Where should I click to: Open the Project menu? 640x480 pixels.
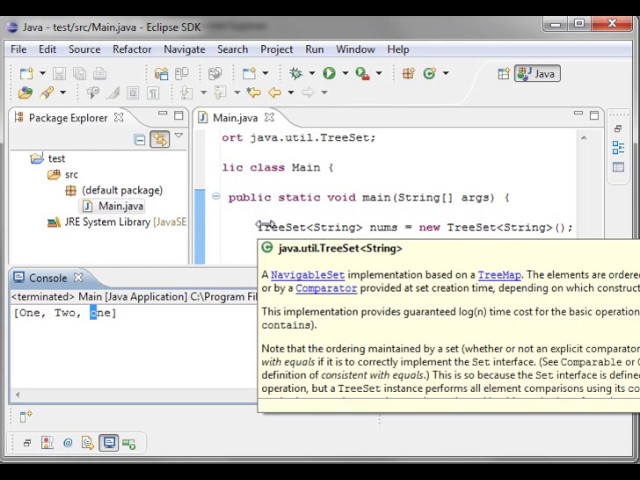(x=277, y=49)
